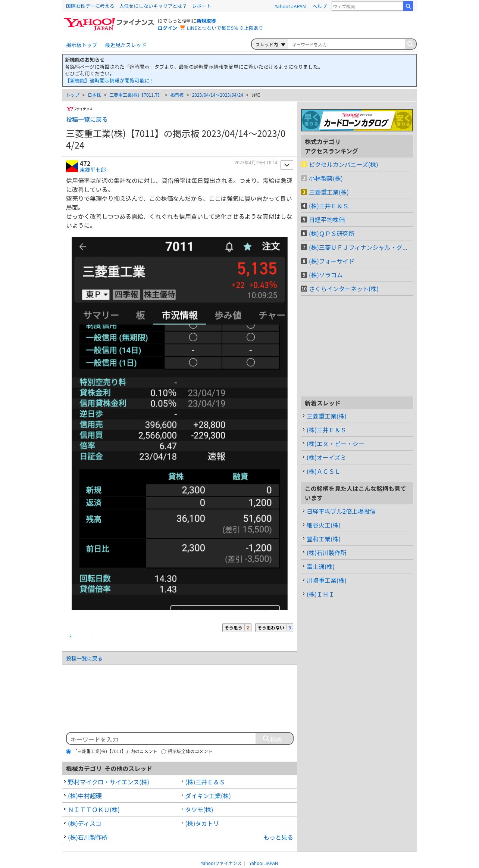Image resolution: width=479 pixels, height=868 pixels.
Task: Open related stock 日経平均ブル2倍上場投信
Action: pyautogui.click(x=341, y=511)
